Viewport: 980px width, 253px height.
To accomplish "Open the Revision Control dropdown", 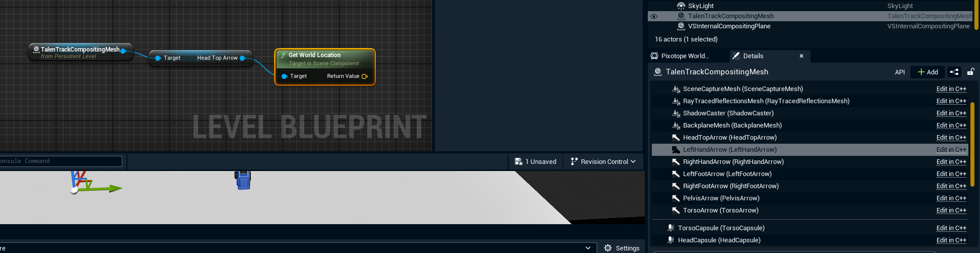I will (x=603, y=161).
